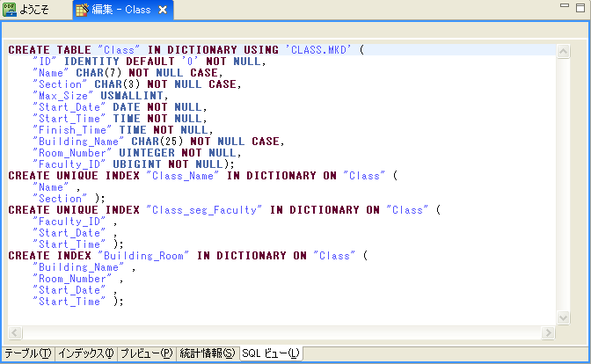Image resolution: width=591 pixels, height=364 pixels.
Task: Switch to the ようこそ tab
Action: (35, 11)
